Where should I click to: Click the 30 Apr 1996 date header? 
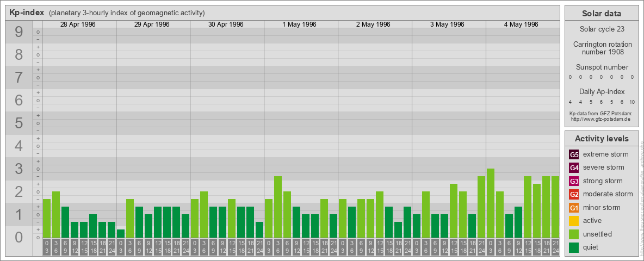point(226,24)
